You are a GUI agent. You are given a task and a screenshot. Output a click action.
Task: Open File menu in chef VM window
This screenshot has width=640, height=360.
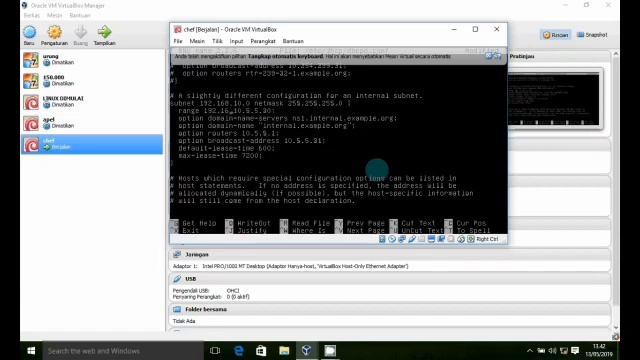[x=178, y=41]
